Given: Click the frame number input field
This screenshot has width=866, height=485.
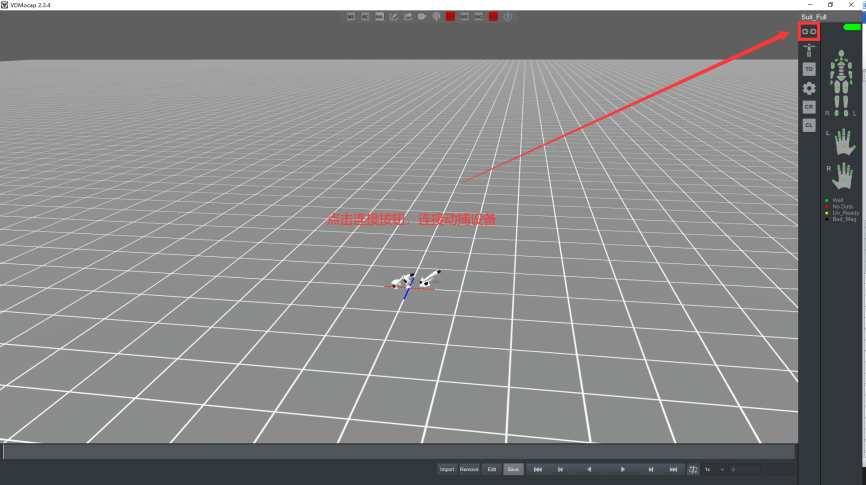Looking at the screenshot, I should [x=744, y=470].
